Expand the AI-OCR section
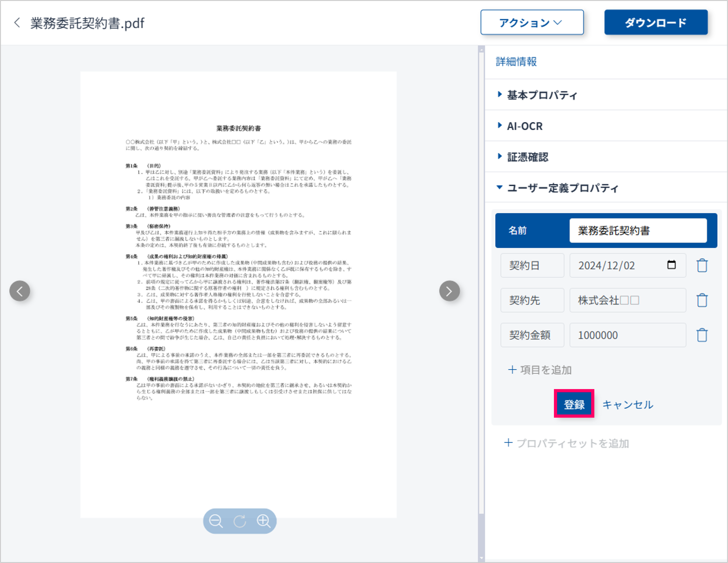Viewport: 728px width, 563px height. (x=524, y=126)
